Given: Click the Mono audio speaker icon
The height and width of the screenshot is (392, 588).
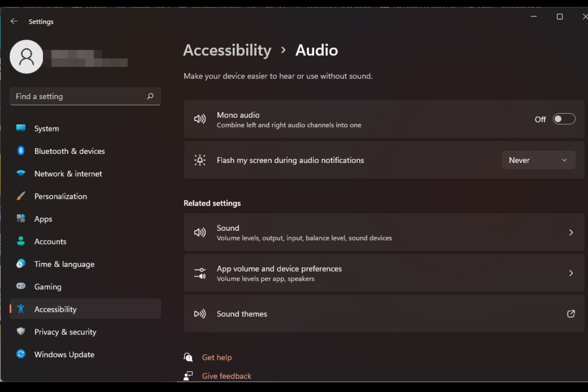Looking at the screenshot, I should (x=200, y=119).
